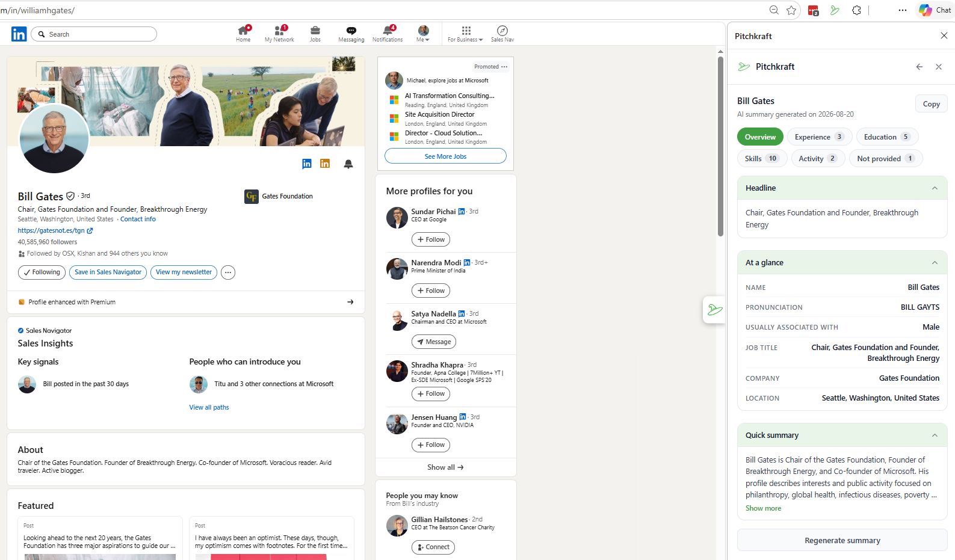Screen dimensions: 955x560
Task: Switch to the Experience tab
Action: click(x=819, y=137)
